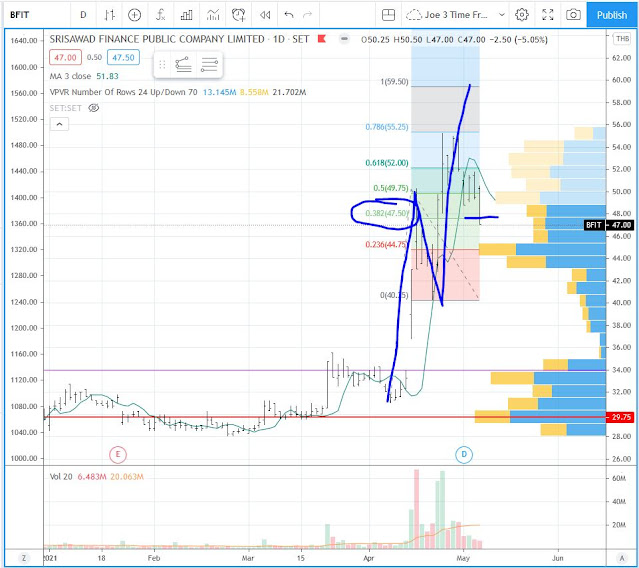Select the VPVR Number Of Rows legend
Viewport: 639px width, 568px height.
click(x=178, y=92)
